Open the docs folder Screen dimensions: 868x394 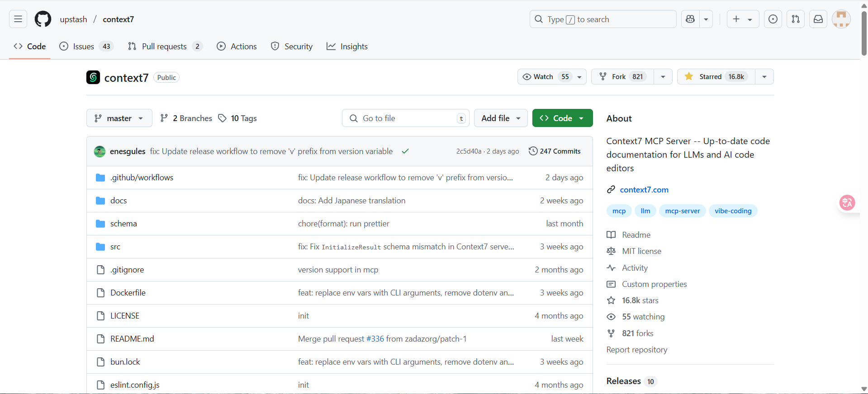(119, 201)
